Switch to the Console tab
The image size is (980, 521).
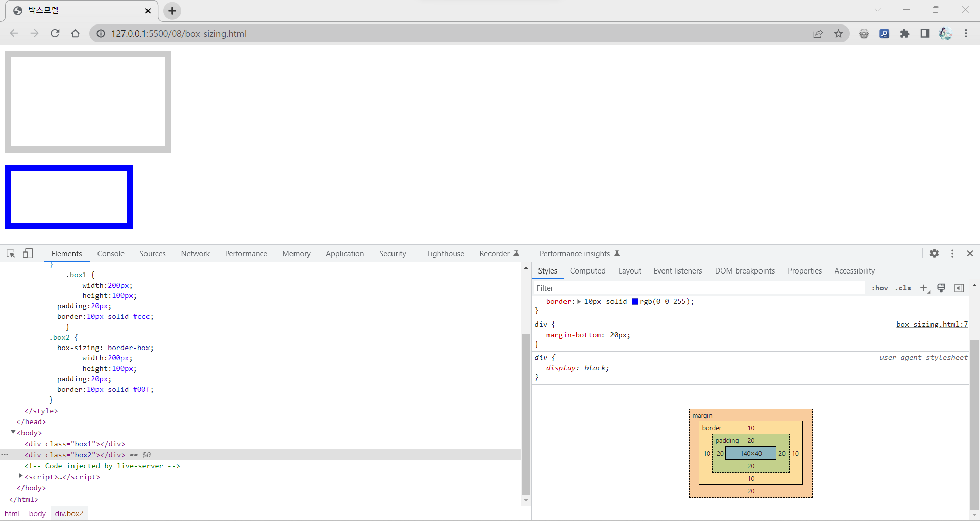pos(111,254)
